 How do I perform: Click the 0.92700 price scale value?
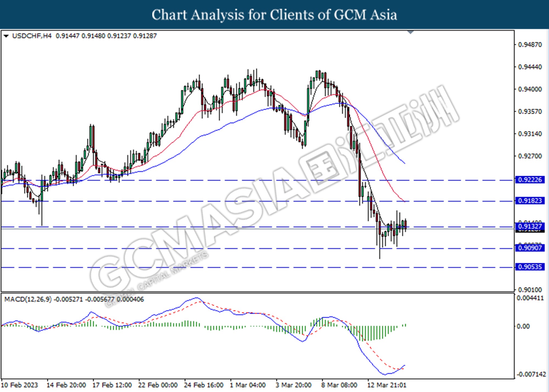pyautogui.click(x=530, y=156)
